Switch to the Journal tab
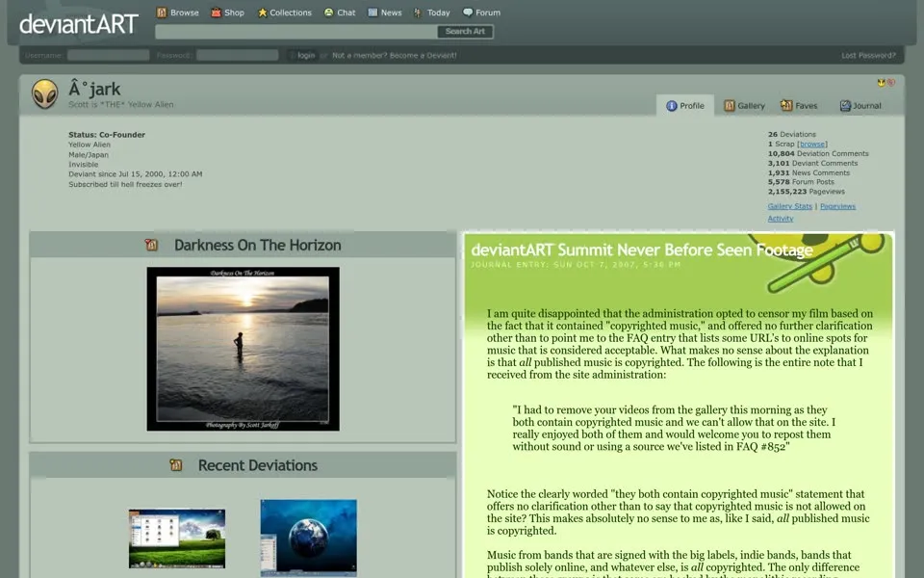 (860, 106)
